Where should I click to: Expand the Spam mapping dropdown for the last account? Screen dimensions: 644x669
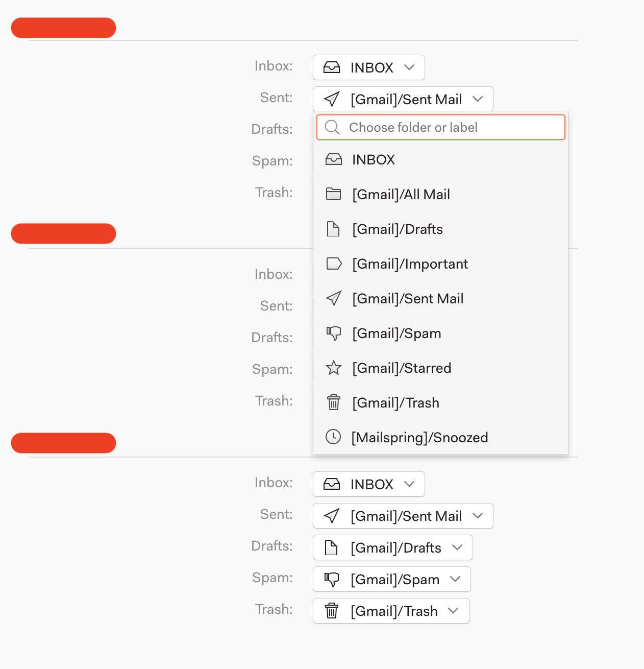[391, 579]
